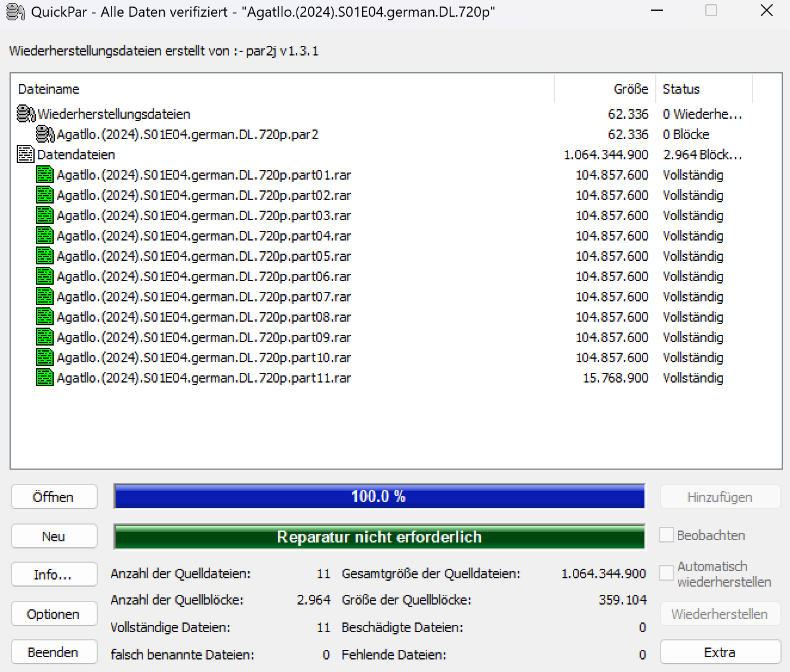Select file name ending part05.rar

(x=204, y=256)
